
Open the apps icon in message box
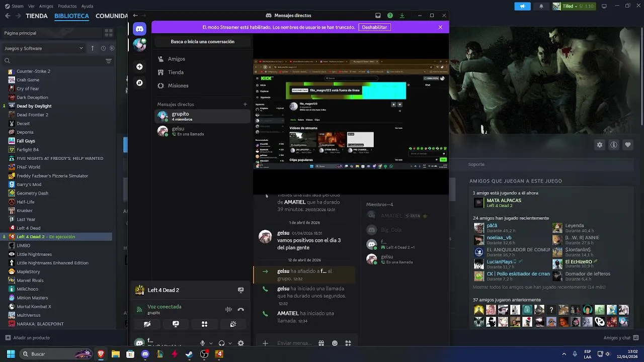click(x=348, y=343)
